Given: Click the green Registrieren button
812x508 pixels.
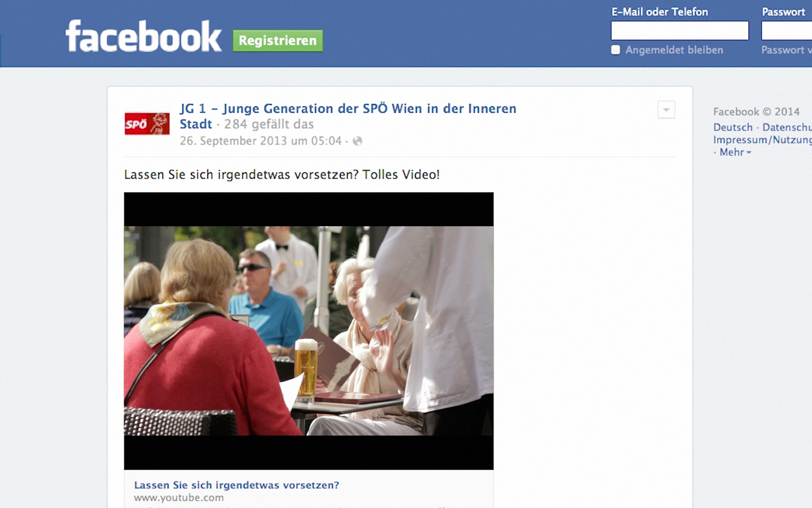Looking at the screenshot, I should click(278, 41).
